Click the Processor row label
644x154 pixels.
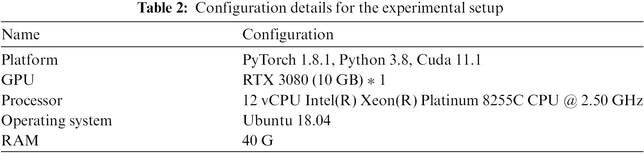32,100
